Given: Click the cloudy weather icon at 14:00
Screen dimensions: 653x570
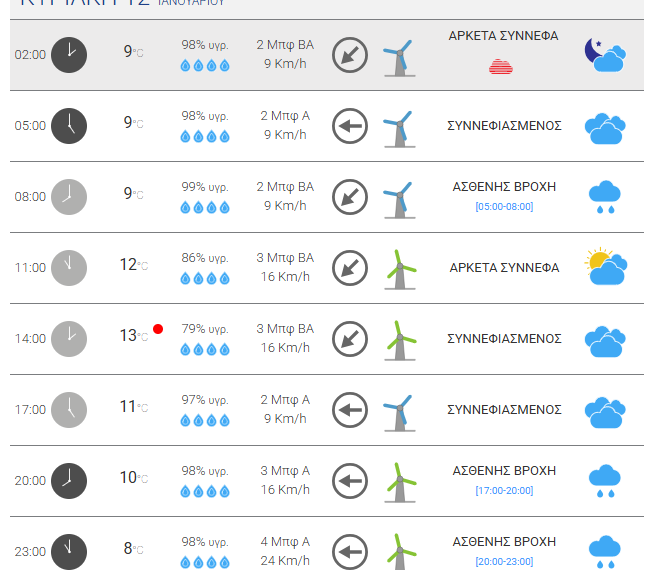Looking at the screenshot, I should (605, 340).
